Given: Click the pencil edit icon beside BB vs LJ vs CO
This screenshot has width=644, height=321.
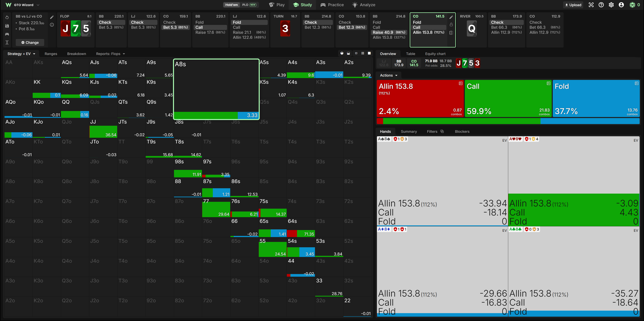Looking at the screenshot, I should click(52, 17).
